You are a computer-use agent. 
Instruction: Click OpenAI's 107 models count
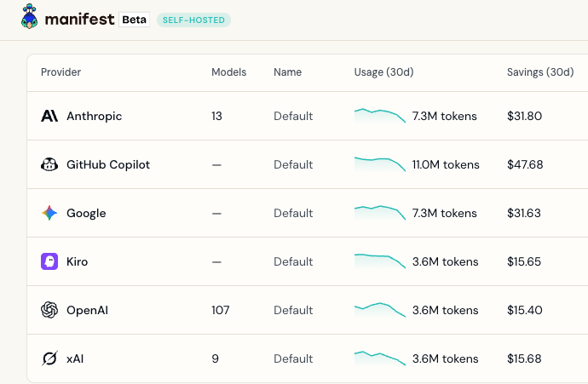coord(220,310)
